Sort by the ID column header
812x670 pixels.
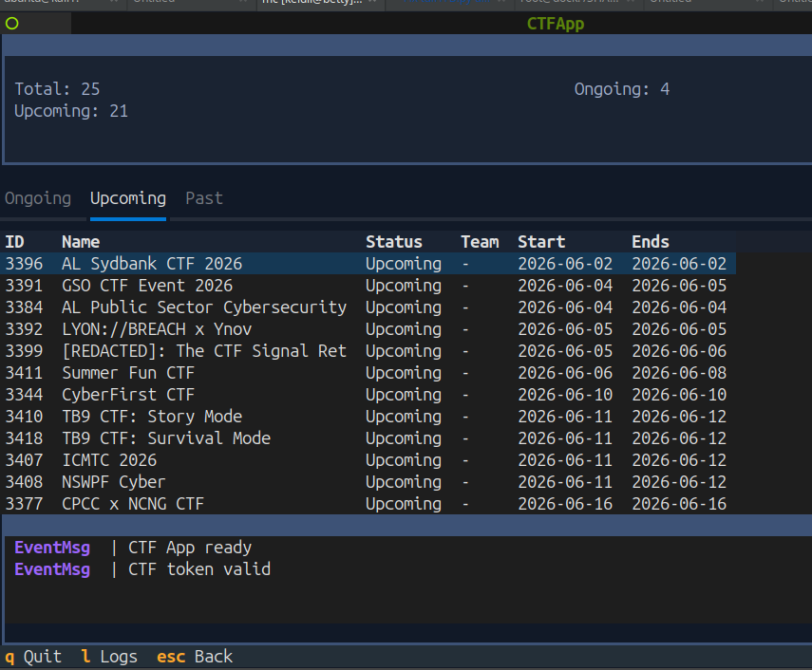tap(14, 242)
